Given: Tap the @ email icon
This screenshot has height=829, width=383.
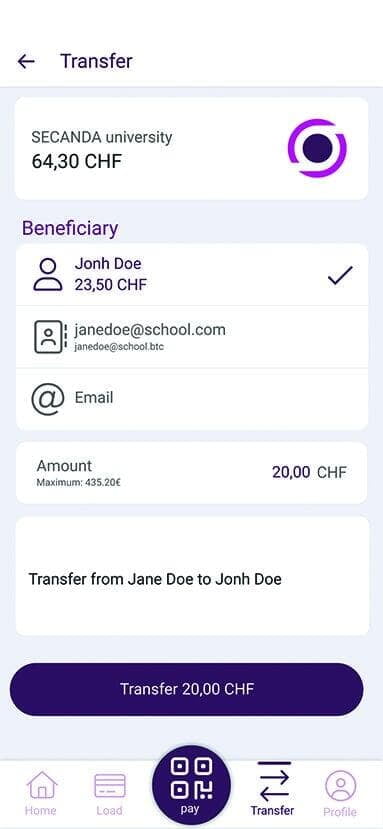Looking at the screenshot, I should pos(48,399).
